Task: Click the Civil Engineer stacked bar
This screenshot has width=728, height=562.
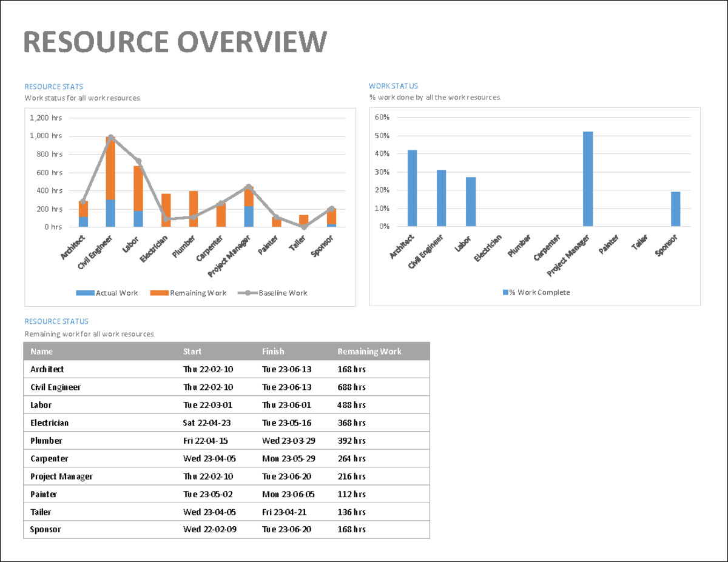Action: (x=110, y=182)
